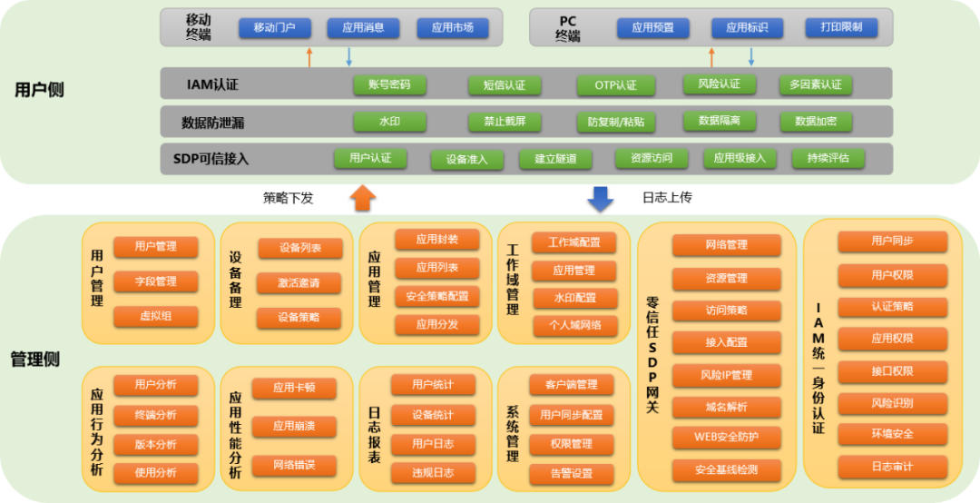Click the large blue arrow beside 日志上传
This screenshot has width=980, height=503.
coord(601,197)
